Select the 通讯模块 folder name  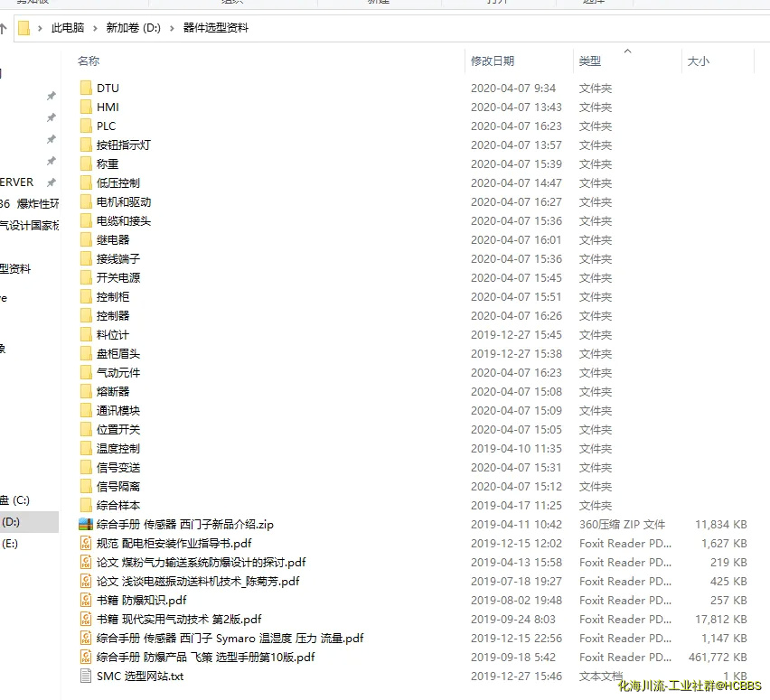(118, 410)
